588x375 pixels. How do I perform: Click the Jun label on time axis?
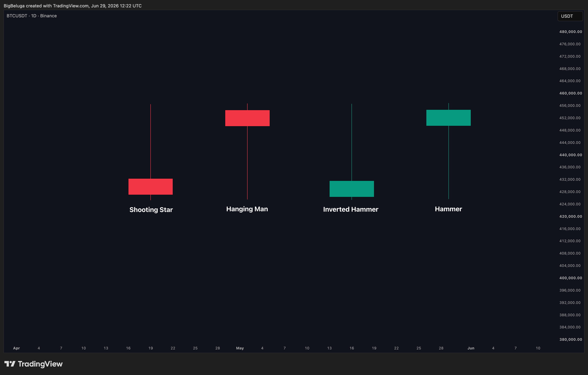click(471, 348)
